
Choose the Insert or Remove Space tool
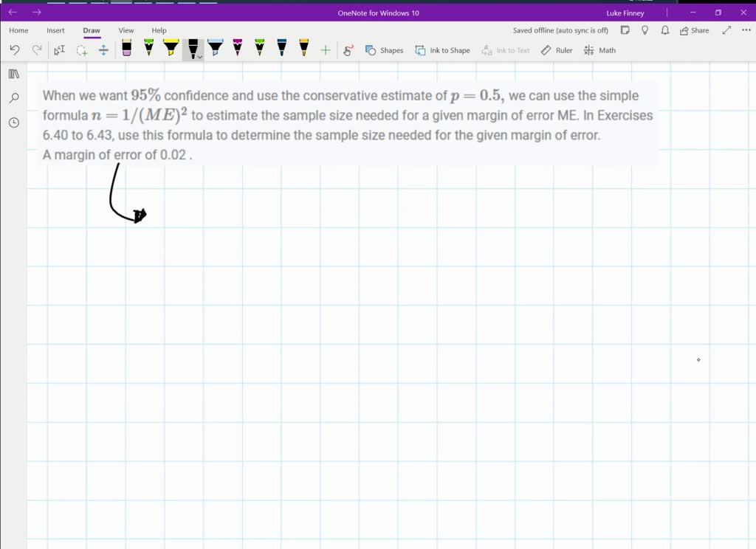click(x=103, y=50)
